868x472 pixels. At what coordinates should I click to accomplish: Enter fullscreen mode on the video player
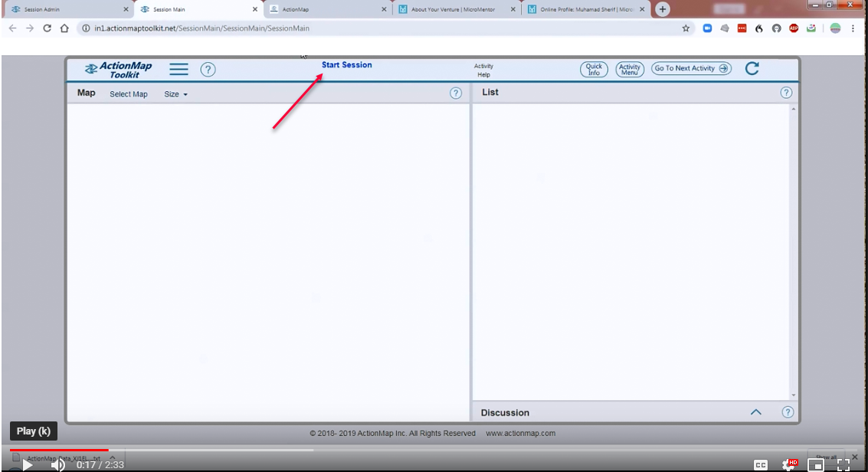(x=843, y=464)
